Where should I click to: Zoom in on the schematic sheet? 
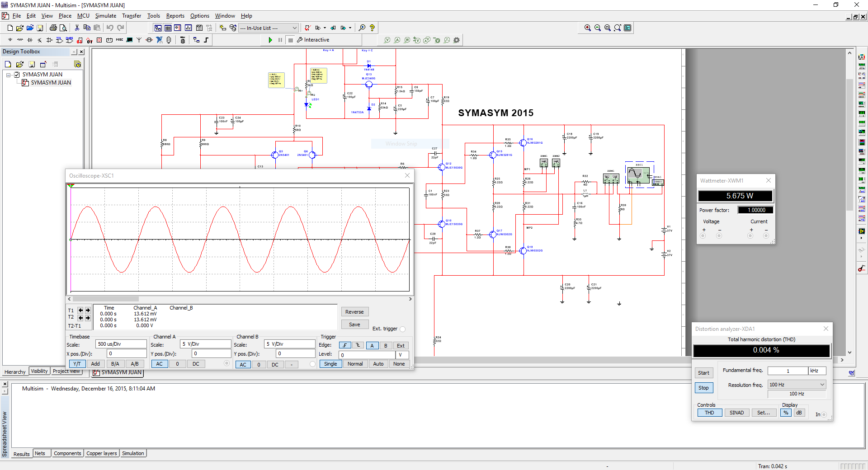587,28
